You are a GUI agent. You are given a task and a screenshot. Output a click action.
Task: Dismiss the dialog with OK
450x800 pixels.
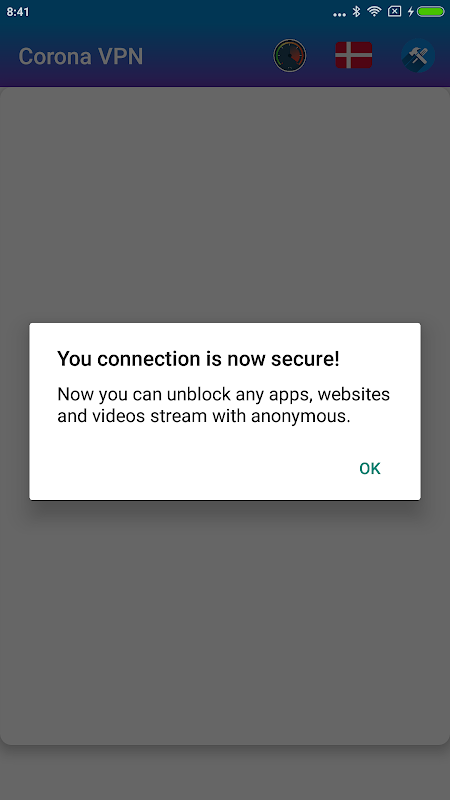pos(370,468)
